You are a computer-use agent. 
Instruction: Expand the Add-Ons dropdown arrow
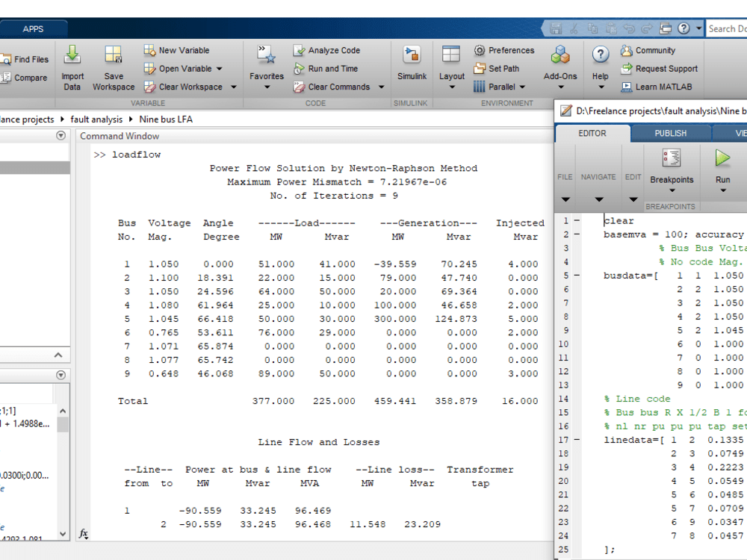click(x=561, y=87)
